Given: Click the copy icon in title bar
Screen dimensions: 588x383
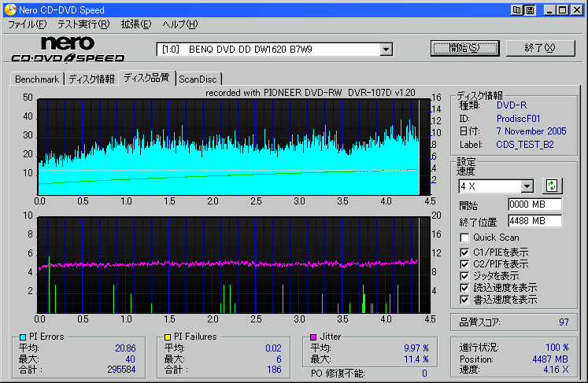Looking at the screenshot, I should click(516, 10).
